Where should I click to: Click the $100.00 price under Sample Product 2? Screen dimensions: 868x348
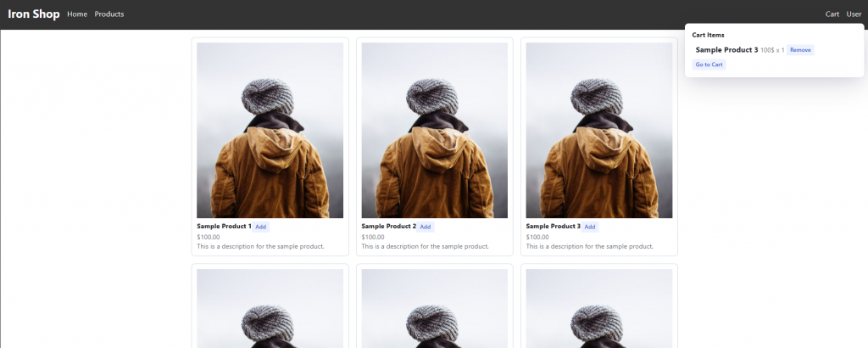point(373,237)
